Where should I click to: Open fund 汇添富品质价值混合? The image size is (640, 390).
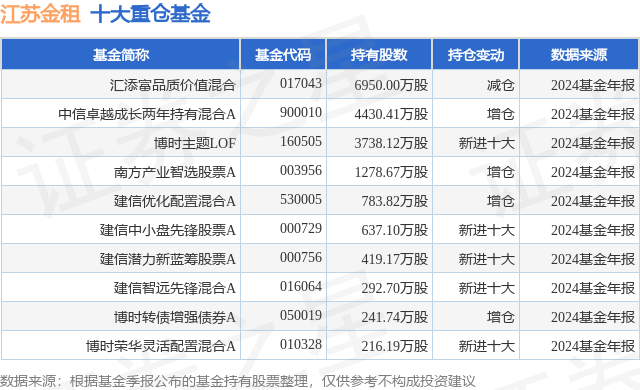pyautogui.click(x=173, y=85)
